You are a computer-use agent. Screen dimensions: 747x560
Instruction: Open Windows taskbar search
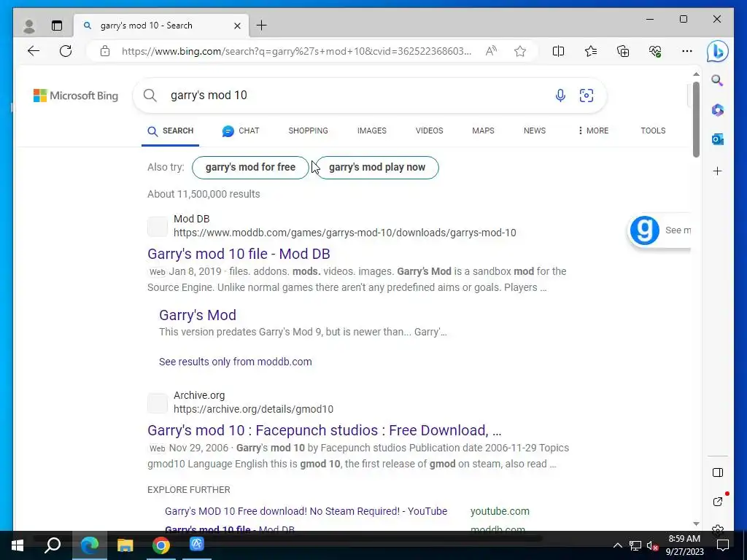click(53, 545)
